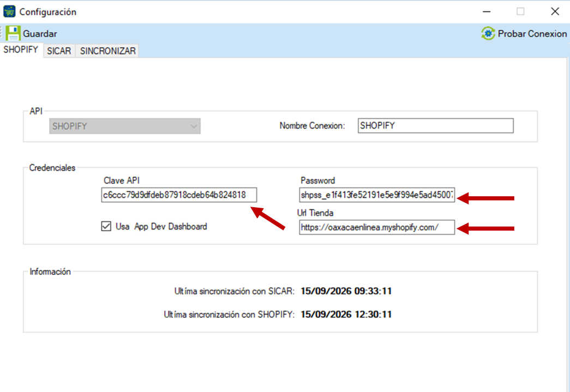
Task: Close the Configuración window
Action: coord(555,11)
